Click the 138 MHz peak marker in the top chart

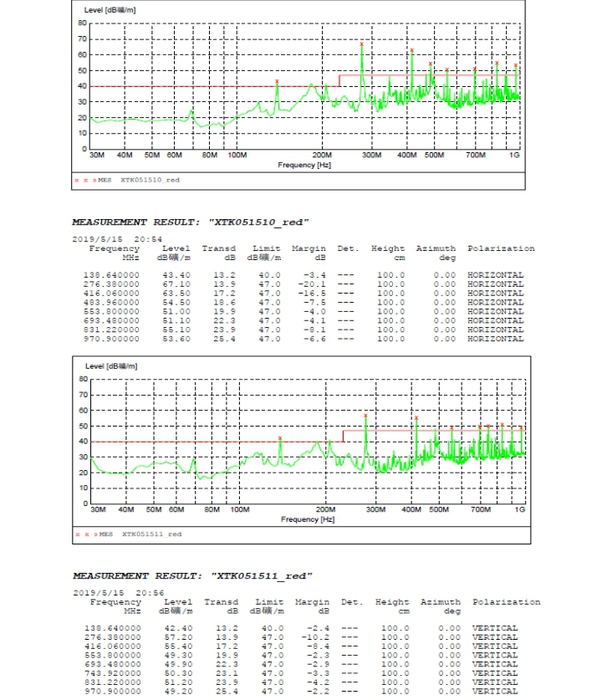point(277,81)
